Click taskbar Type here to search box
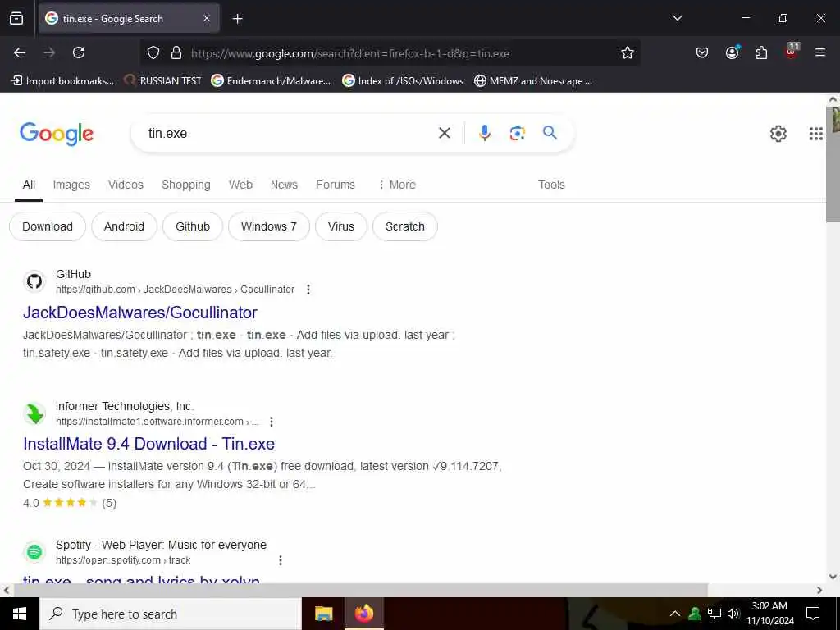The width and height of the screenshot is (840, 630). (171, 614)
